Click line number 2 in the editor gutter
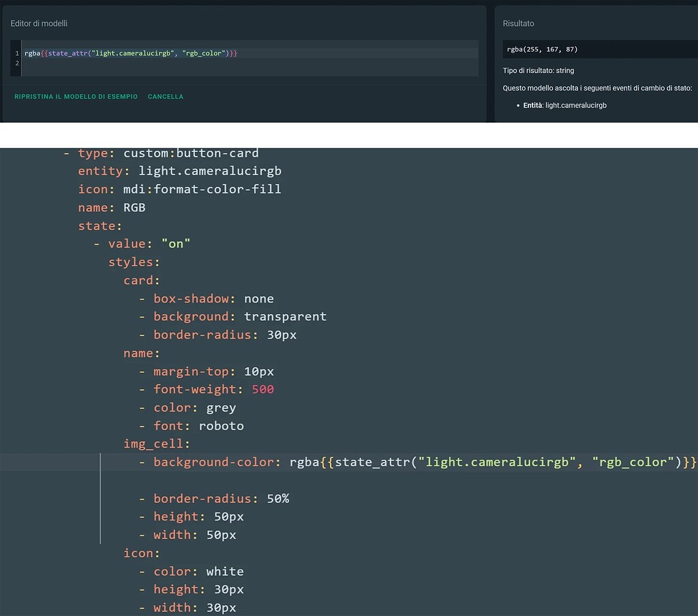Screen dimensions: 698x616 pyautogui.click(x=15, y=63)
